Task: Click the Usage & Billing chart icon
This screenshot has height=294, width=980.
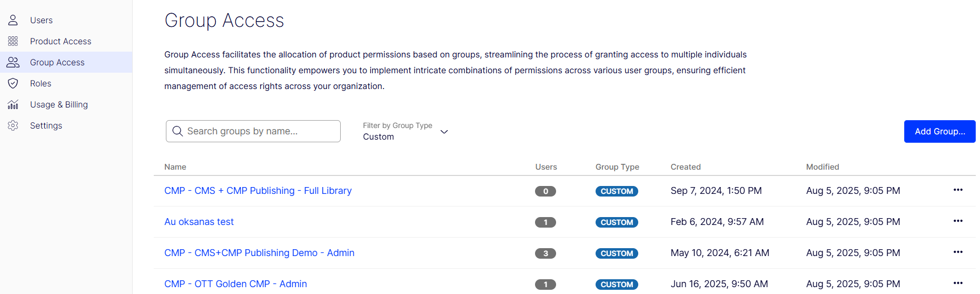Action: (x=13, y=104)
